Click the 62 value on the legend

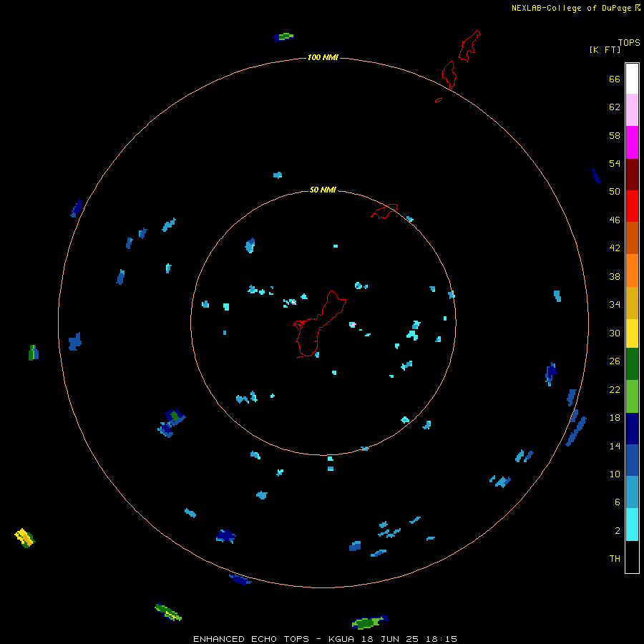coord(615,107)
